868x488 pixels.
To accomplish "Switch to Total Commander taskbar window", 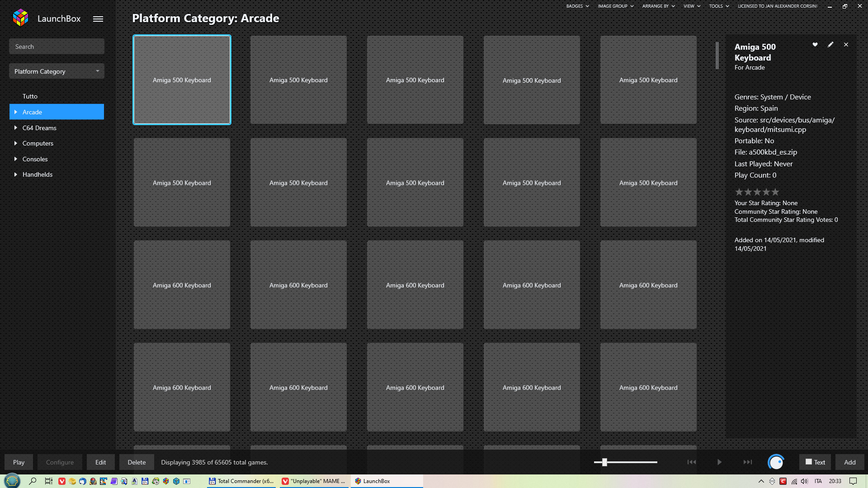I will [x=242, y=481].
